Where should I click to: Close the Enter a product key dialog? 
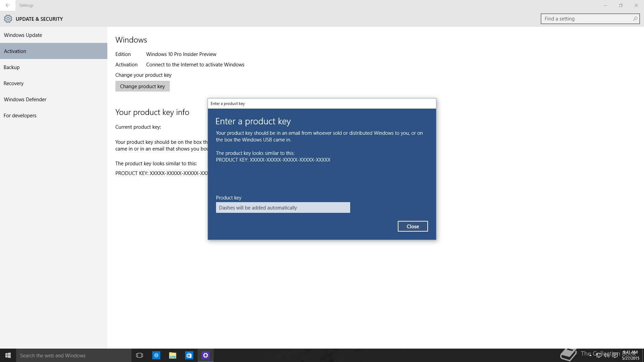click(413, 226)
